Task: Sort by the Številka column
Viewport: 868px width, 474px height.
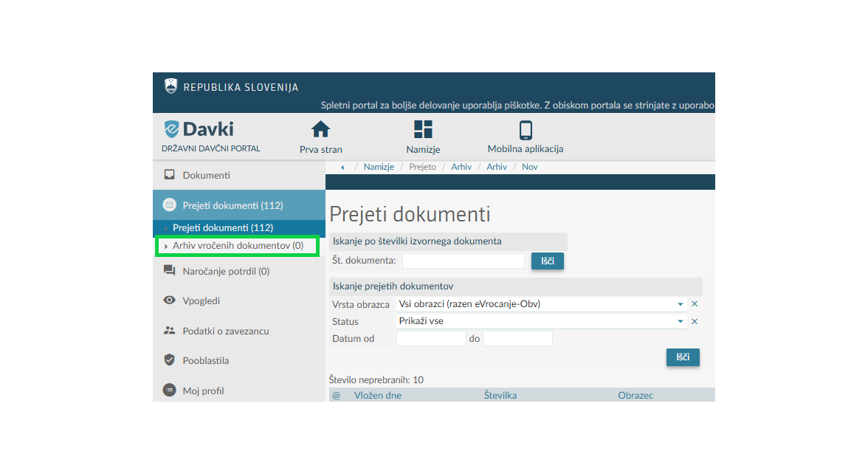Action: point(500,396)
